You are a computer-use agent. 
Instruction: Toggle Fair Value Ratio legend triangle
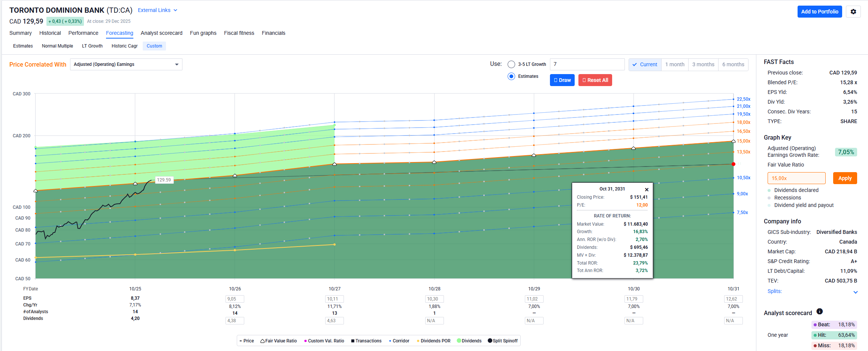point(263,341)
